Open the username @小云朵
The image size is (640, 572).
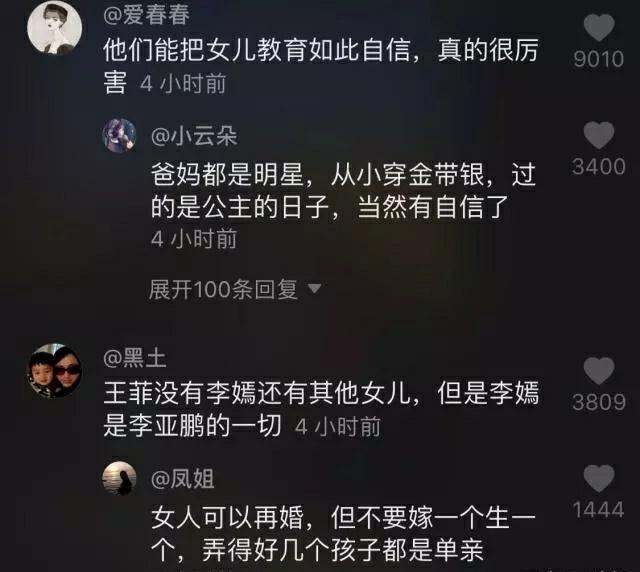click(194, 136)
